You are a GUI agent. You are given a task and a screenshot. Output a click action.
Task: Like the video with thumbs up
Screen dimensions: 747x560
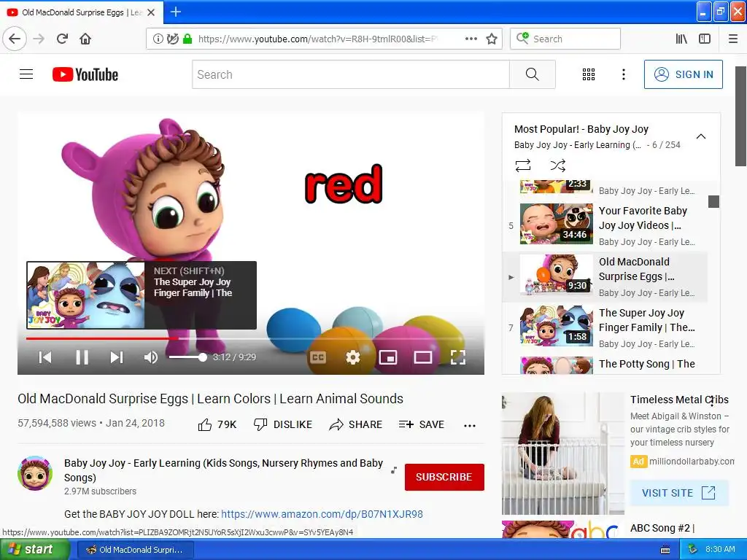[x=217, y=424]
